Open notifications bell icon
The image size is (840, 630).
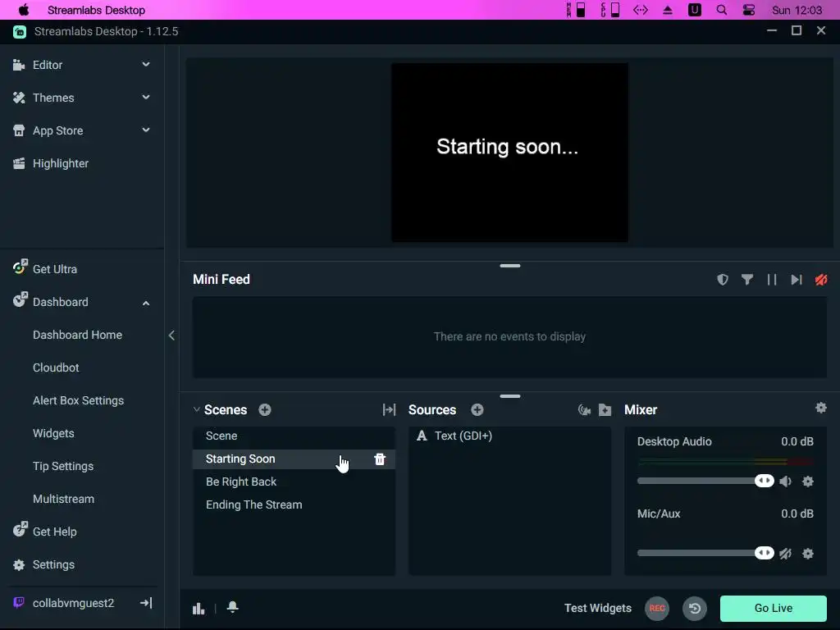tap(232, 608)
